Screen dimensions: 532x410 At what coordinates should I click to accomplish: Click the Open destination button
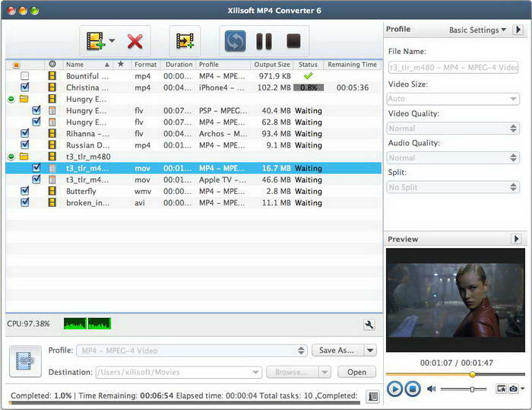(x=356, y=372)
